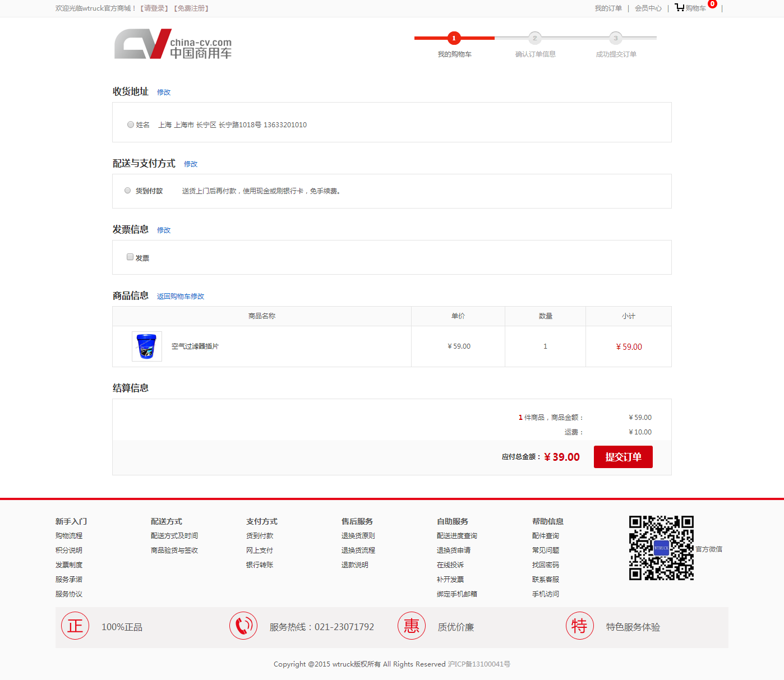Click the red step 1 progress circle
784x680 pixels.
454,38
